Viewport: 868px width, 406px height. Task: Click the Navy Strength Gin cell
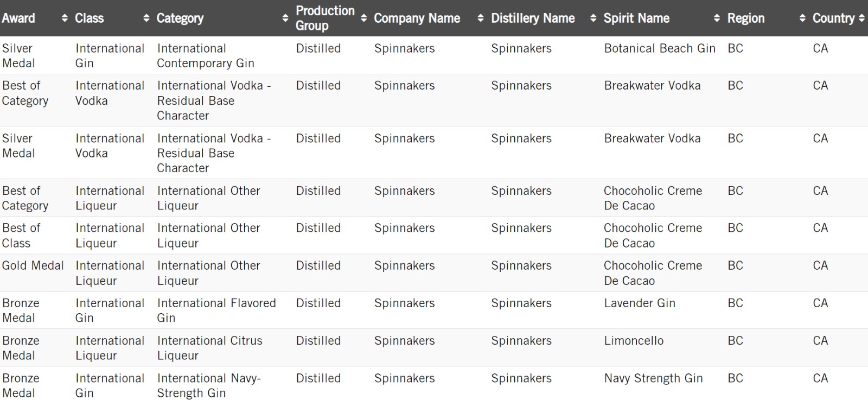click(653, 378)
